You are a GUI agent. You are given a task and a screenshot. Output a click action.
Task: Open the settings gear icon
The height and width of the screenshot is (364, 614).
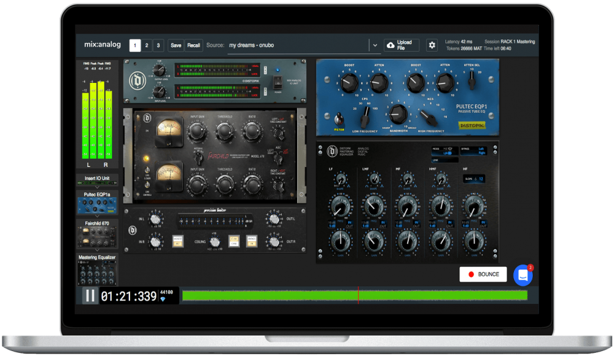tap(432, 45)
